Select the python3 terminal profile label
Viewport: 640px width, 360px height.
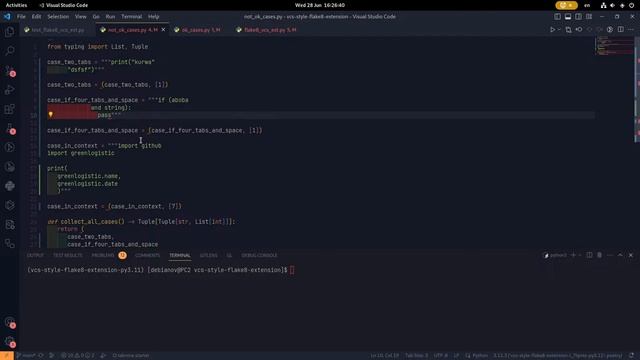click(x=556, y=255)
